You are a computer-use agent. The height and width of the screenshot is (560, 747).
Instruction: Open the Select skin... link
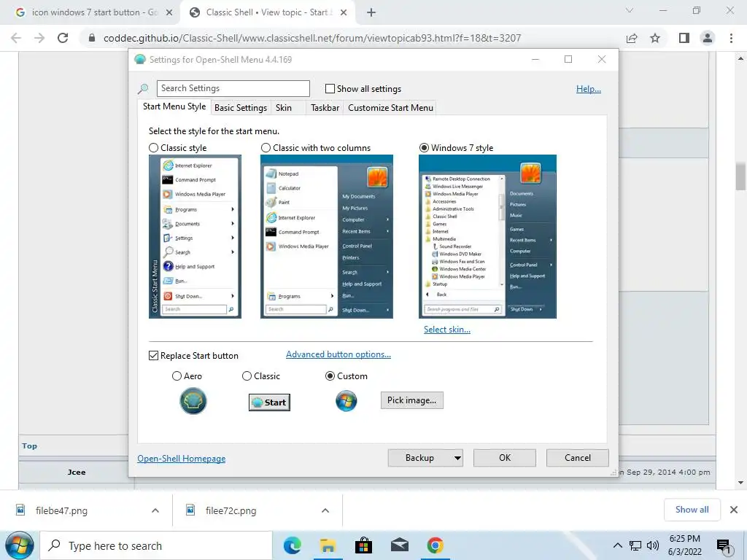447,330
